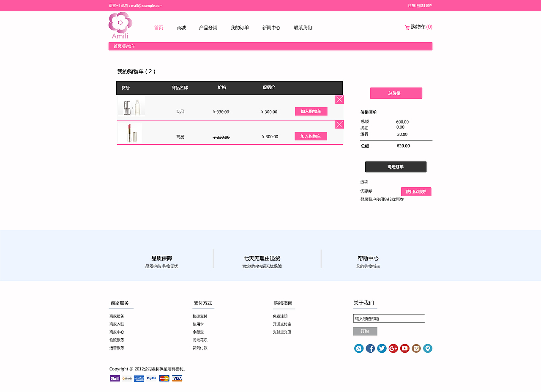This screenshot has height=392, width=541.
Task: Open the 产品分类 menu item
Action: 208,27
